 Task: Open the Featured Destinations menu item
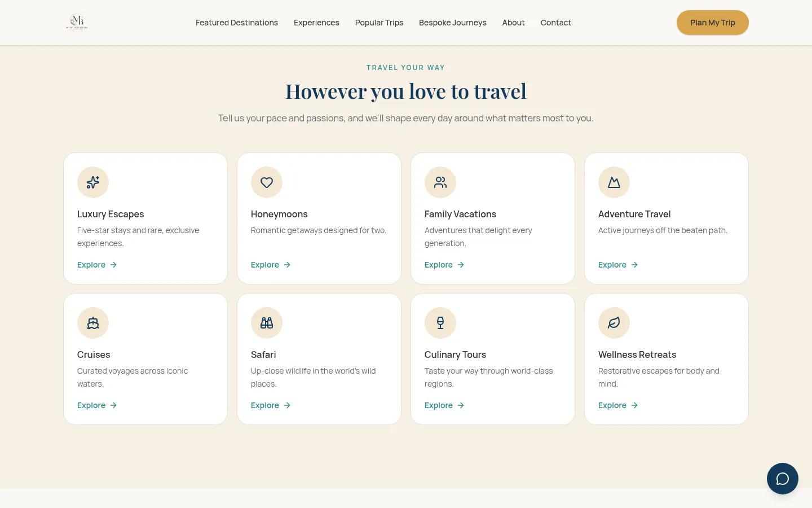pyautogui.click(x=237, y=23)
